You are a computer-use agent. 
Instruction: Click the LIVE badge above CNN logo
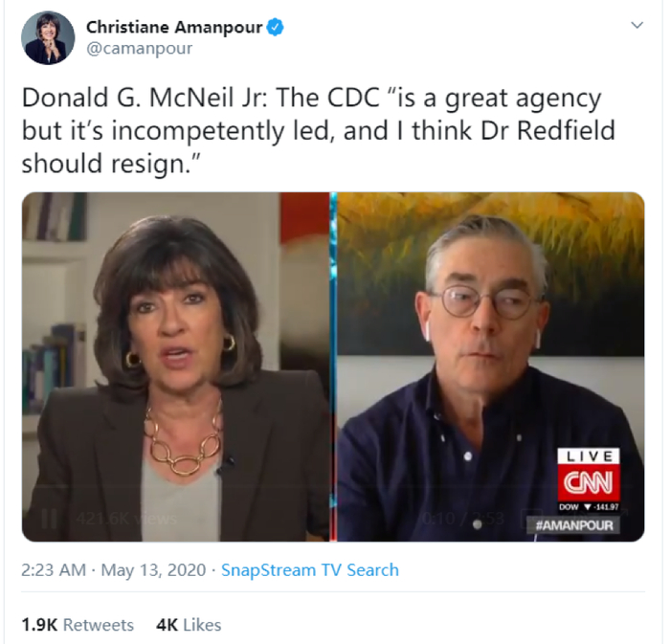click(x=589, y=456)
